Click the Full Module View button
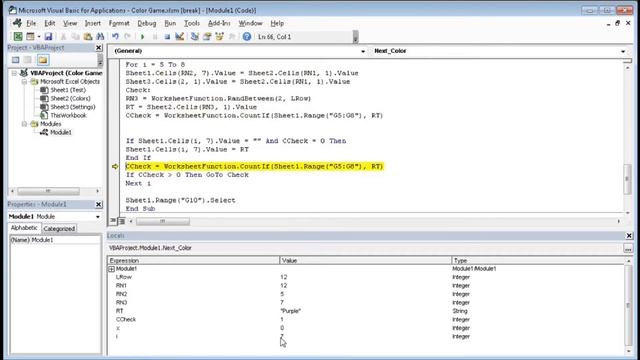Screen dimensions: 640x360 (x=122, y=221)
